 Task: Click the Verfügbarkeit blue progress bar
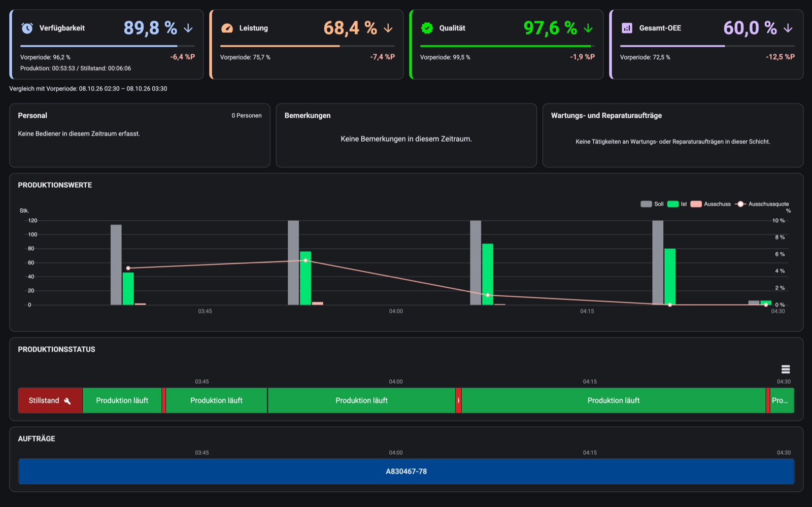(108, 46)
